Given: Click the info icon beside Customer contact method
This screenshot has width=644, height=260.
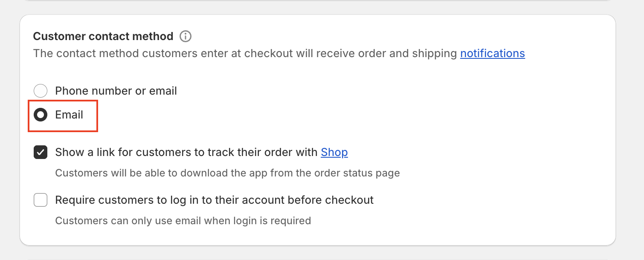Looking at the screenshot, I should [186, 36].
